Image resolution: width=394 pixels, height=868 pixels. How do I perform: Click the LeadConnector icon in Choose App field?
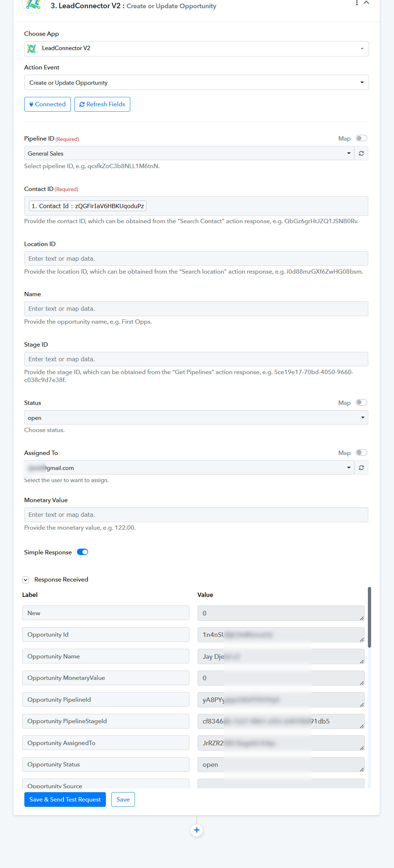click(x=32, y=49)
